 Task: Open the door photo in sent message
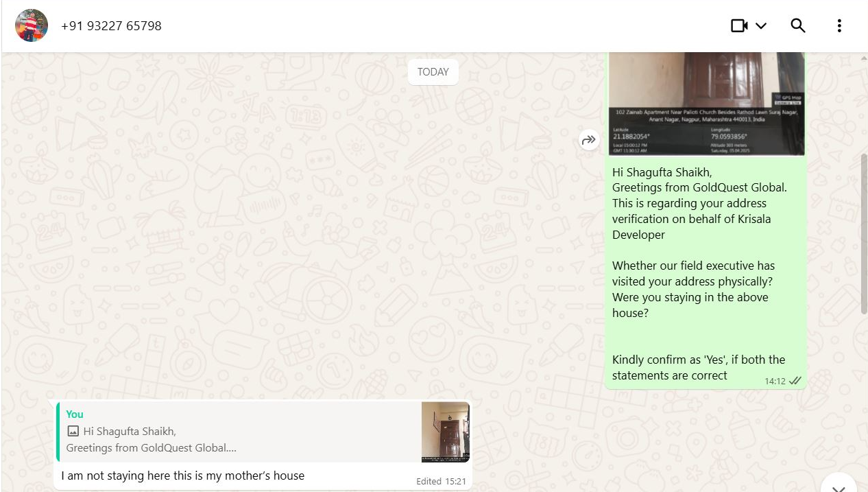click(x=706, y=103)
